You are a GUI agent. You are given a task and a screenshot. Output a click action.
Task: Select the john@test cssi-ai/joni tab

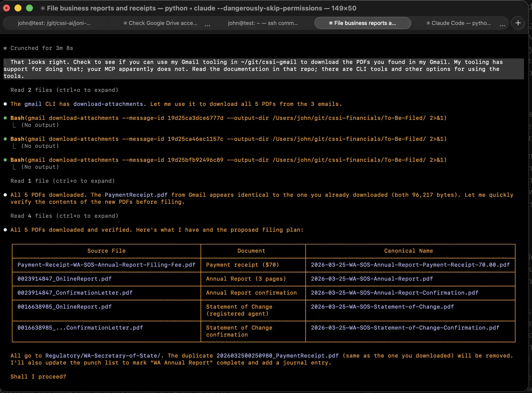[54, 23]
